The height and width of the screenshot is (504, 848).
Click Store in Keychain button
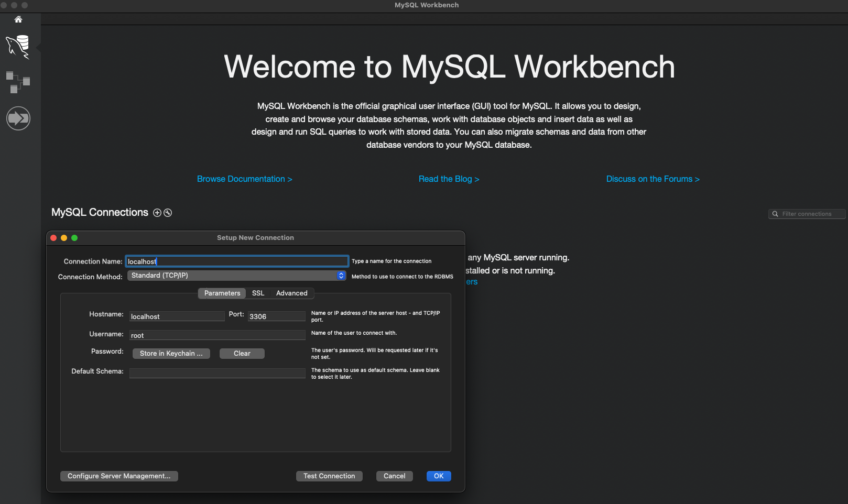pyautogui.click(x=171, y=354)
